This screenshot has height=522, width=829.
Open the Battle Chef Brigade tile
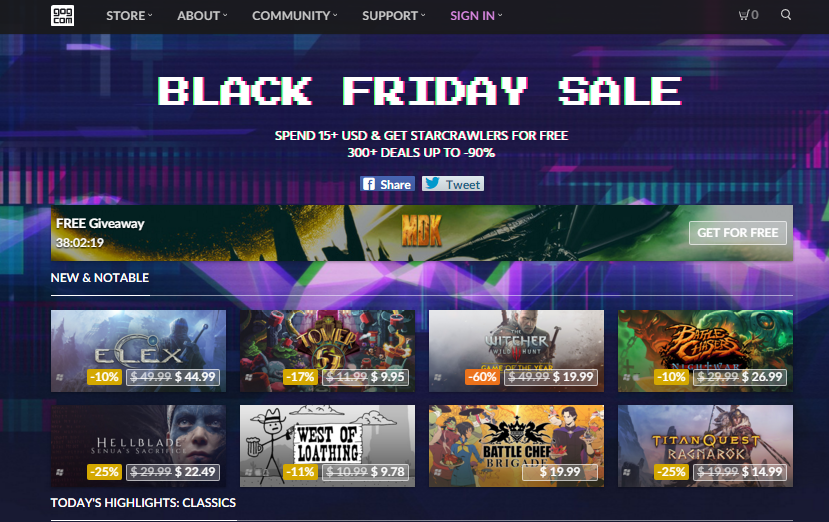coord(516,446)
